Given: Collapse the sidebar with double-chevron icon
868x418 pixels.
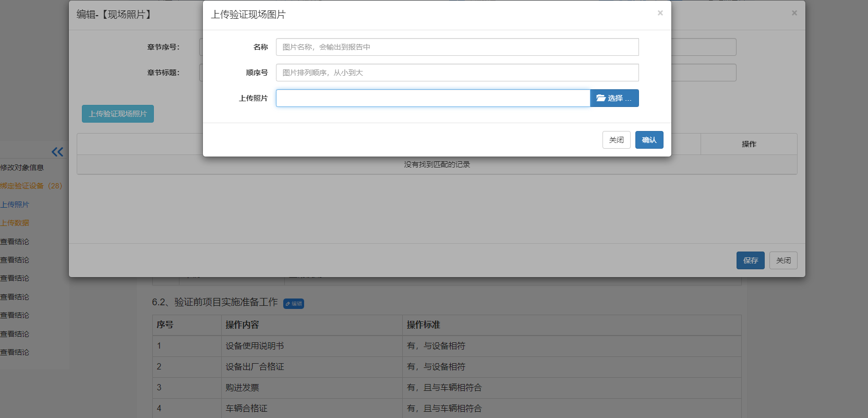Looking at the screenshot, I should [57, 152].
